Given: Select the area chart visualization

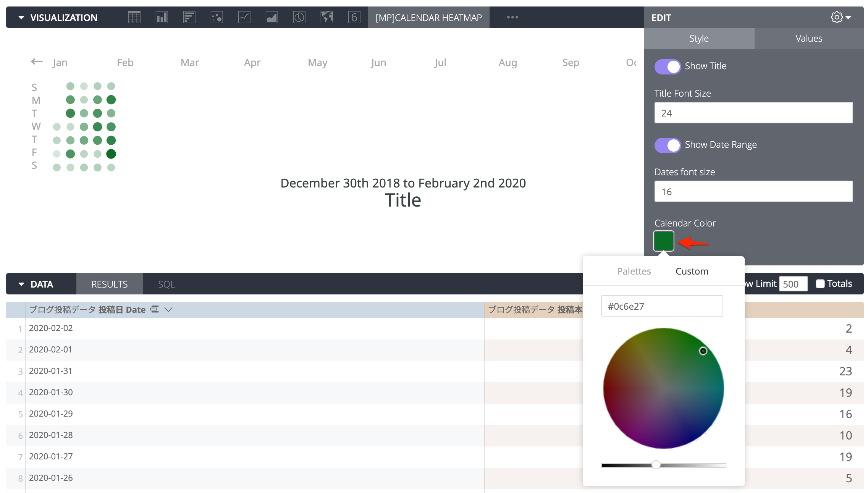Looking at the screenshot, I should point(272,17).
